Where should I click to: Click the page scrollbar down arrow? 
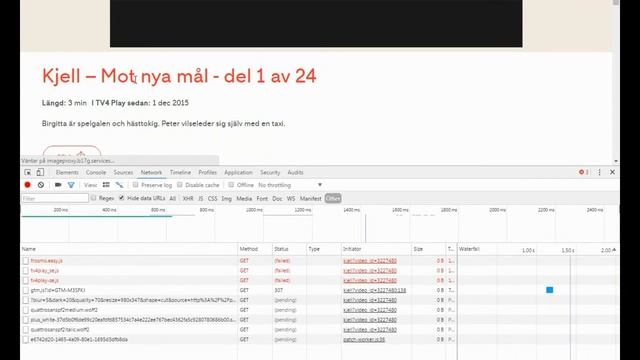click(x=616, y=161)
